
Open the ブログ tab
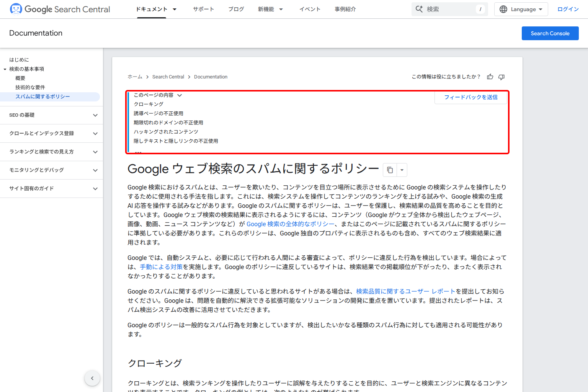coord(236,9)
